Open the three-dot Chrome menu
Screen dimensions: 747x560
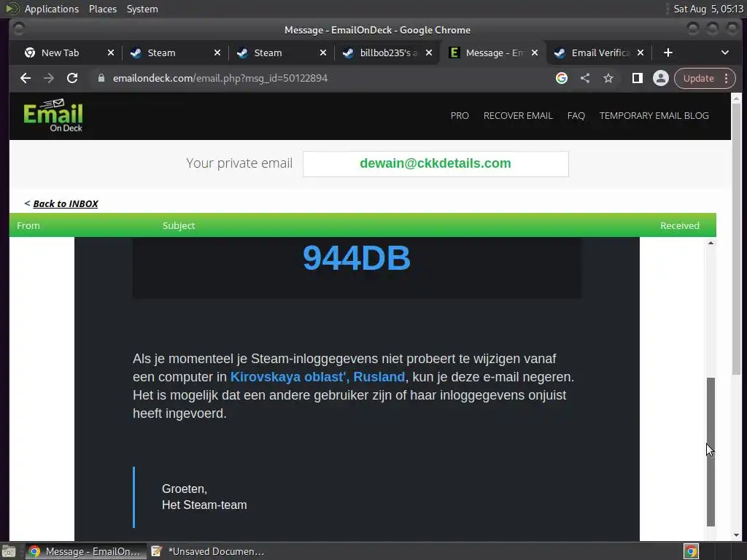point(727,78)
